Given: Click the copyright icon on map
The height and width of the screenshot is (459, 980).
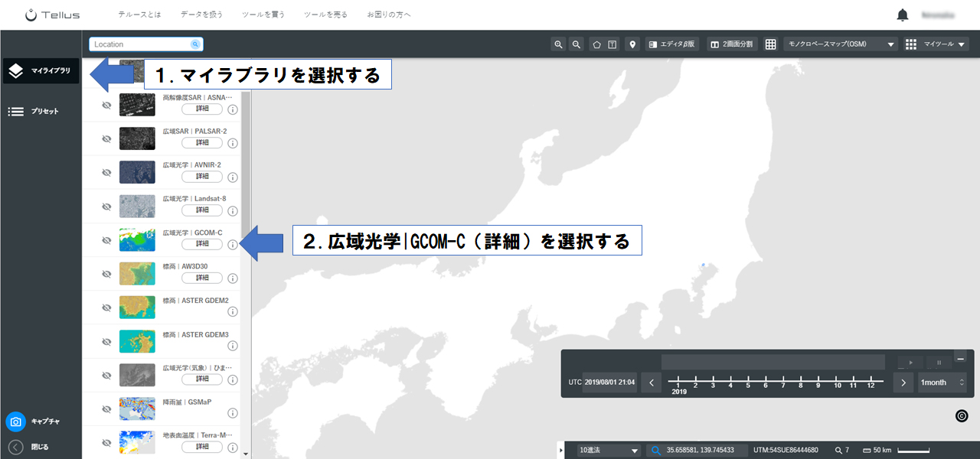Looking at the screenshot, I should coord(962,416).
